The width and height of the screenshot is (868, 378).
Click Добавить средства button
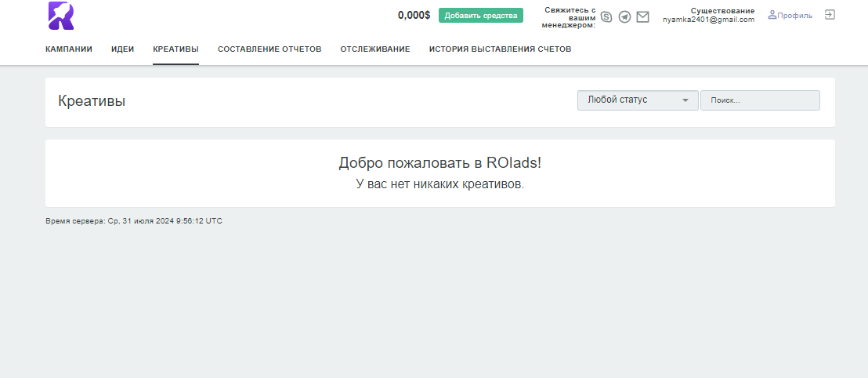[480, 16]
